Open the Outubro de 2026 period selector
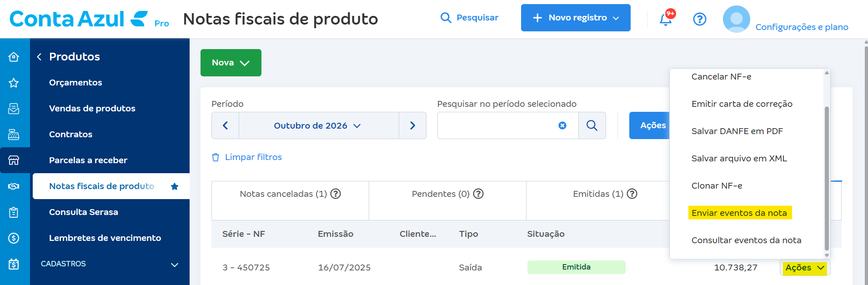The height and width of the screenshot is (285, 868). 319,125
